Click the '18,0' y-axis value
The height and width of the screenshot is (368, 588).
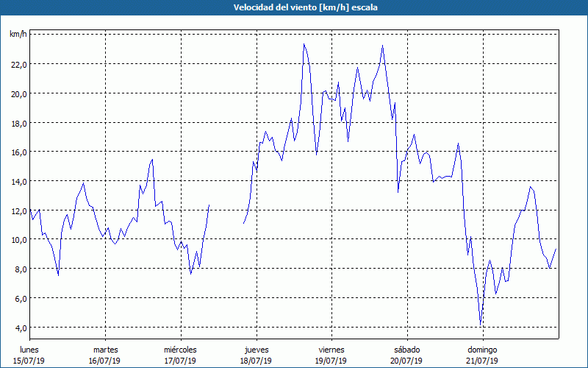(19, 123)
